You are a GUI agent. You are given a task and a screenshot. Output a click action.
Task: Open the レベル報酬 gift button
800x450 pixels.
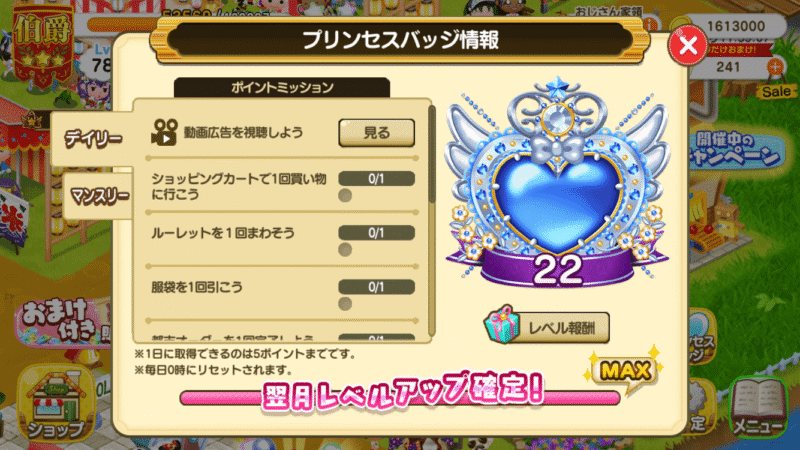[547, 327]
